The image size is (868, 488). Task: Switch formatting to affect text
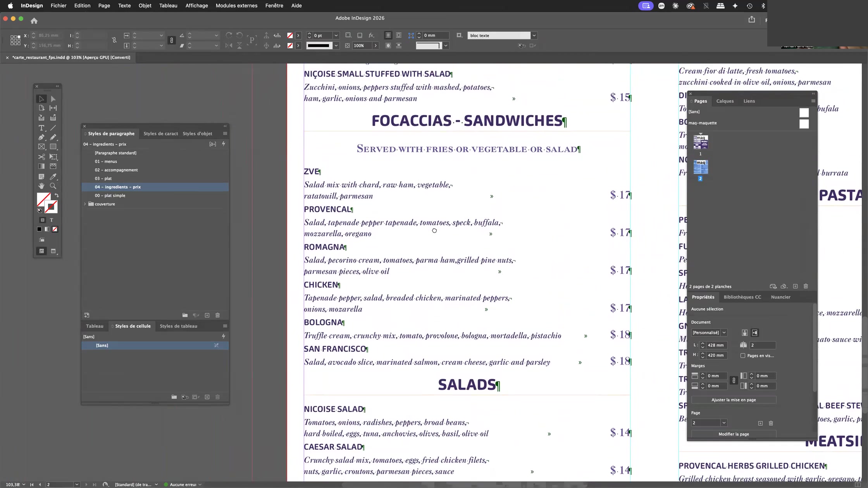click(52, 220)
